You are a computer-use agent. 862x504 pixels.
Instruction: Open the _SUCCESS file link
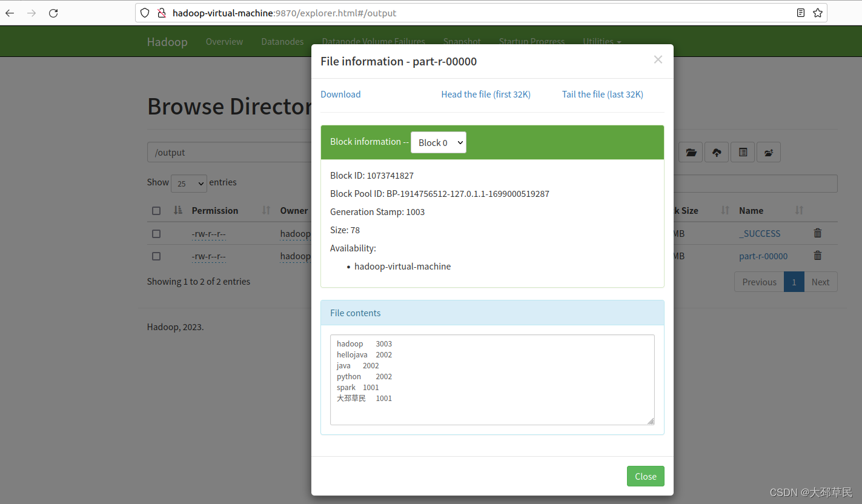[x=760, y=233]
